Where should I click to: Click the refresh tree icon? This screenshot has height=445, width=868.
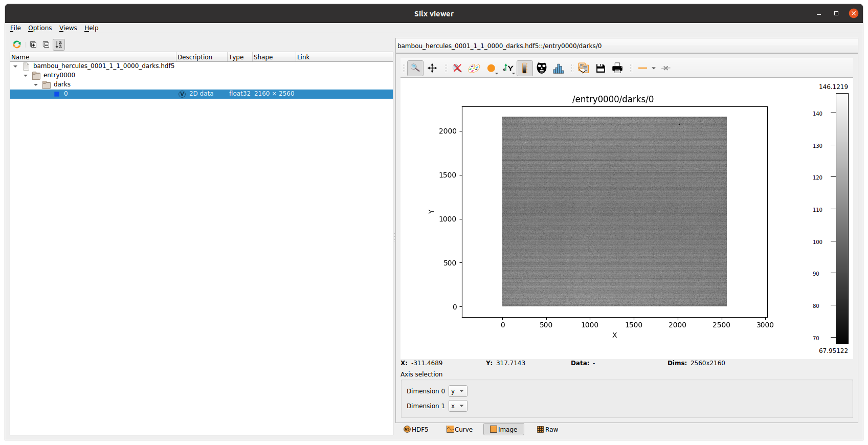click(17, 44)
